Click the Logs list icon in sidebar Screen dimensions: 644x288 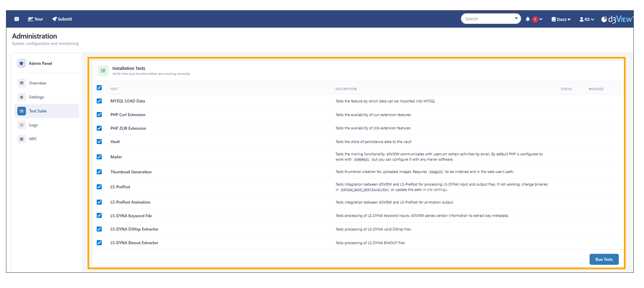22,125
